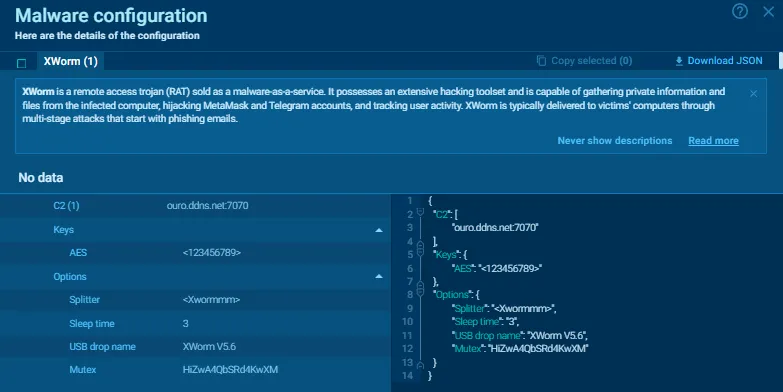Dismiss the XWorm description box
Viewport: 783px width, 392px height.
click(x=754, y=94)
